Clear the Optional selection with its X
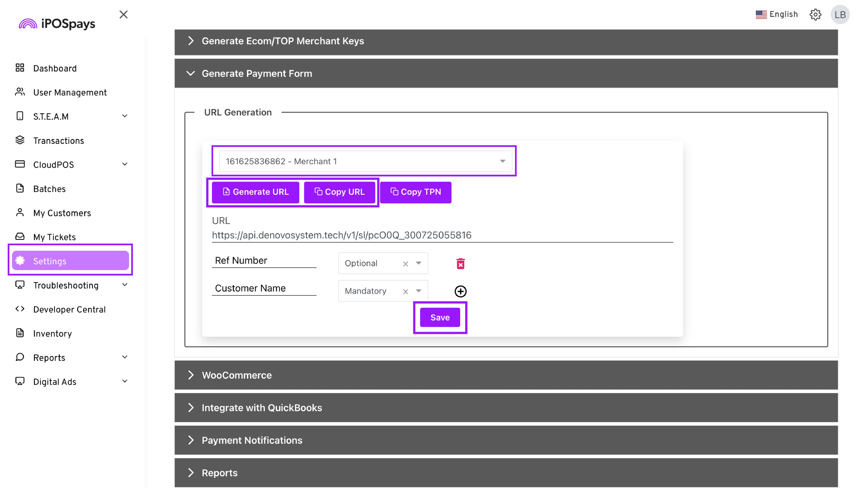The image size is (868, 489). click(x=405, y=264)
